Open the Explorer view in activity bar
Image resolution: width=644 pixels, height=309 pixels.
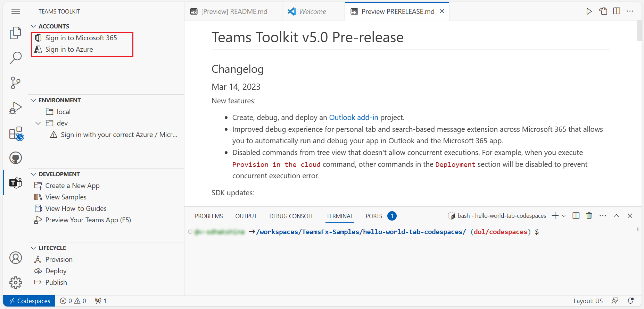(16, 33)
